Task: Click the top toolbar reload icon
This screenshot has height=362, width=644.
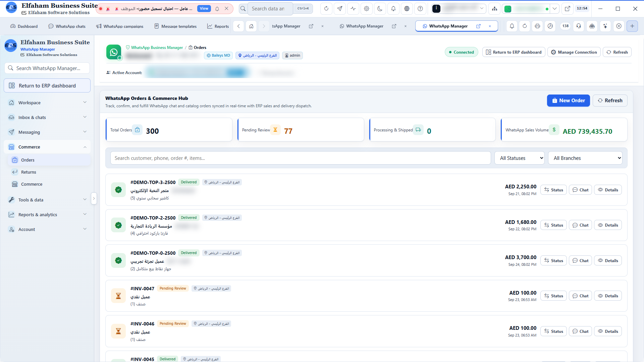Action: [326, 9]
